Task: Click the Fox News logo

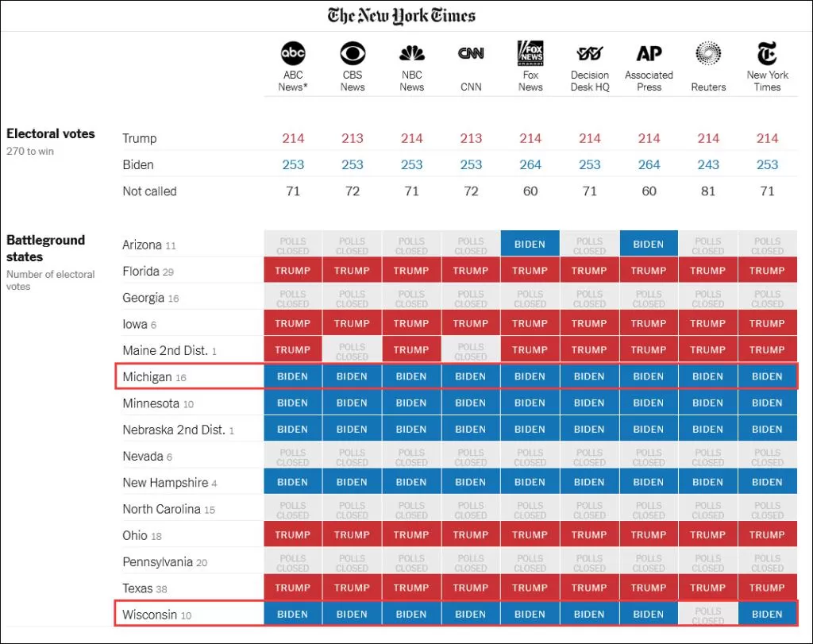Action: [x=530, y=53]
